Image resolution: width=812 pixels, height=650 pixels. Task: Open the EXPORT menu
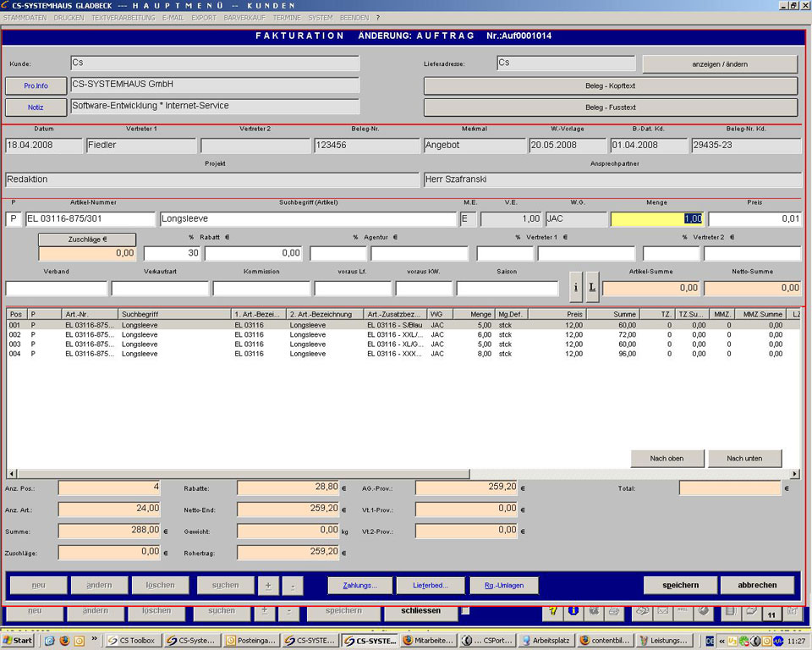click(203, 17)
